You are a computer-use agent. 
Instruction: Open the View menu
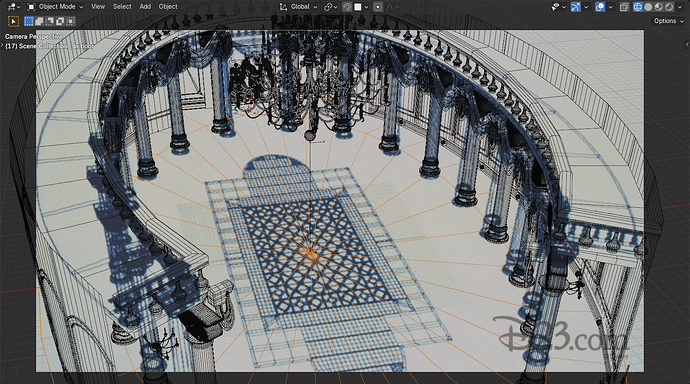click(x=98, y=7)
